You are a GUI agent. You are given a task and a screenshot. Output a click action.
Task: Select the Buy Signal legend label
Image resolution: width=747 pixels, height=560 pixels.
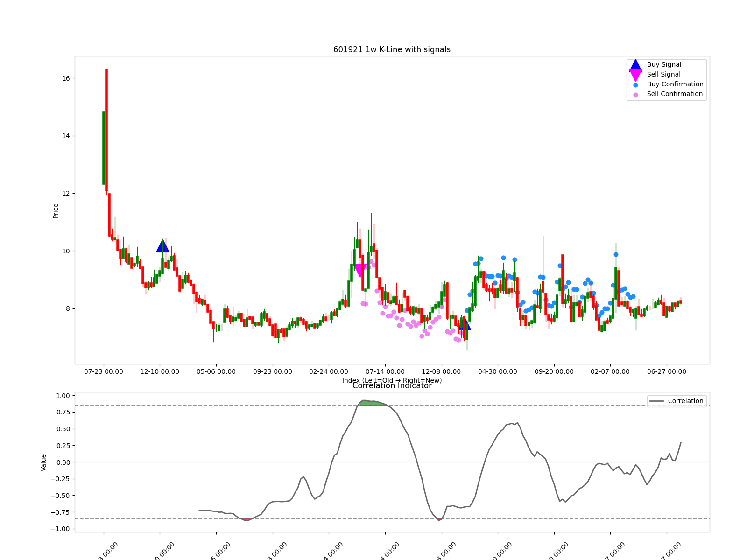click(664, 65)
